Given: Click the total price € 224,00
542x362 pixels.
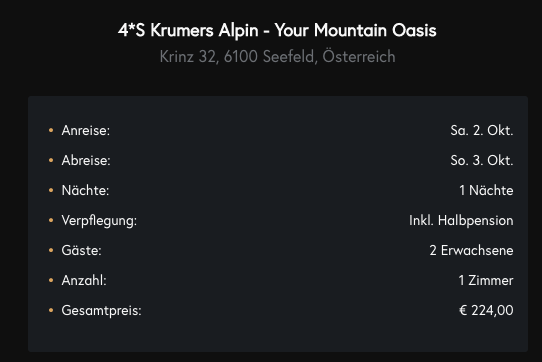Looking at the screenshot, I should click(486, 310).
